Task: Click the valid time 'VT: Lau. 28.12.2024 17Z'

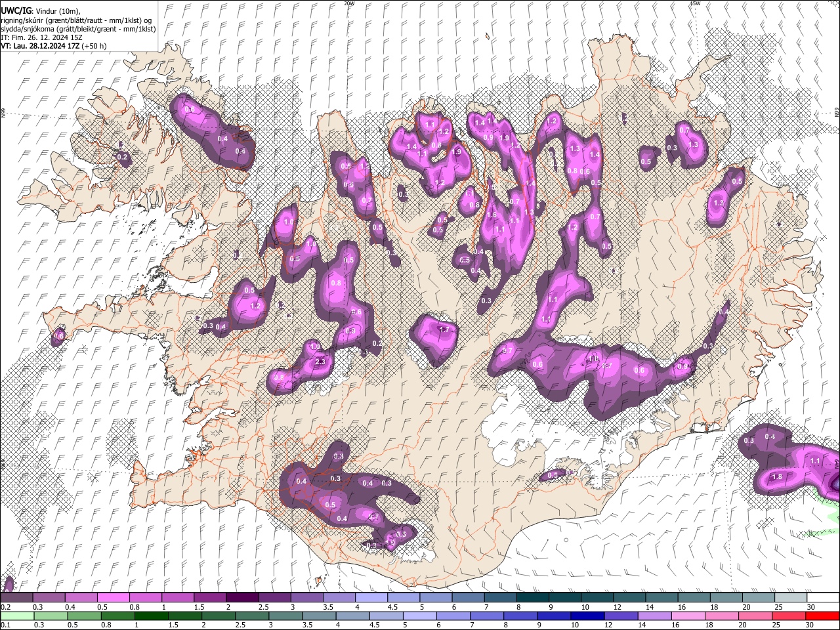Action: click(41, 46)
